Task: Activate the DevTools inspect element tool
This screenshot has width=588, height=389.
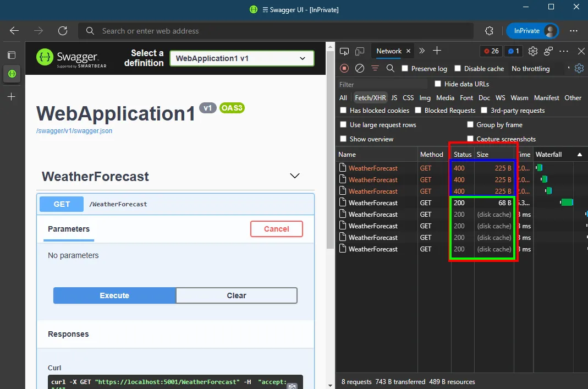Action: tap(344, 51)
